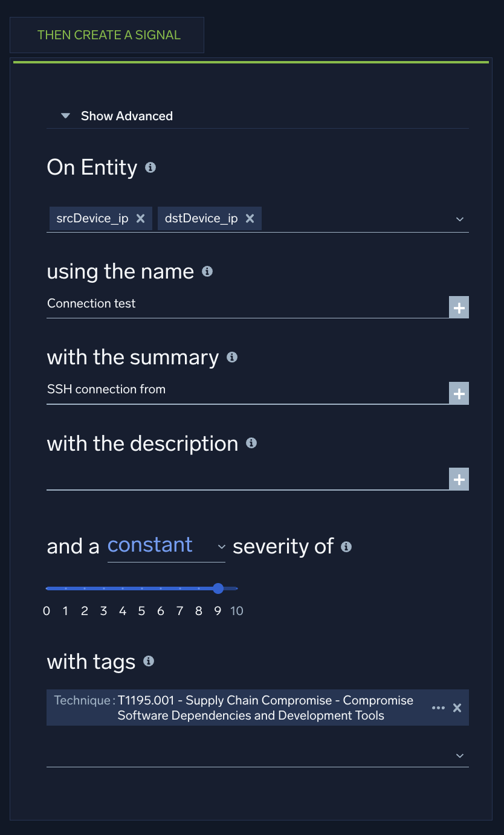The width and height of the screenshot is (504, 835).
Task: Click the Show Advanced label
Action: point(126,115)
